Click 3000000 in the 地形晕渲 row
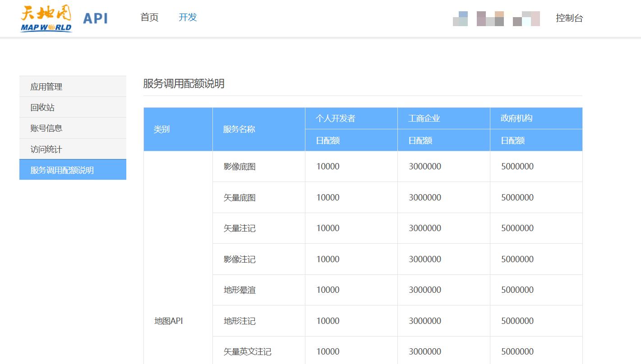Image resolution: width=641 pixels, height=364 pixels. point(425,290)
